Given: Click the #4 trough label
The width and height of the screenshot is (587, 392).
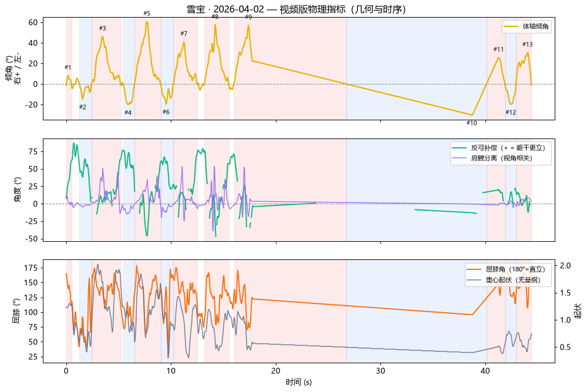Looking at the screenshot, I should click(x=128, y=112).
